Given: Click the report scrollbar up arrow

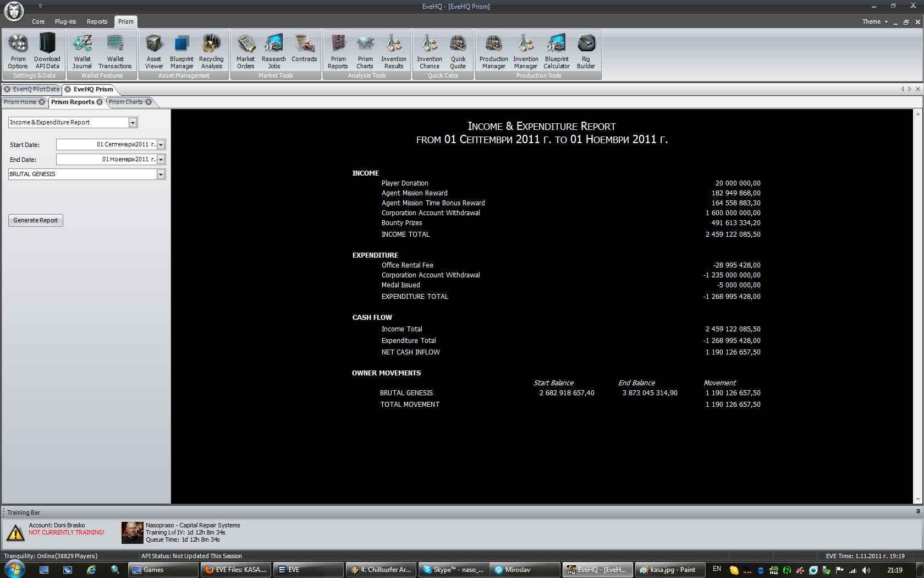Looking at the screenshot, I should click(x=917, y=113).
